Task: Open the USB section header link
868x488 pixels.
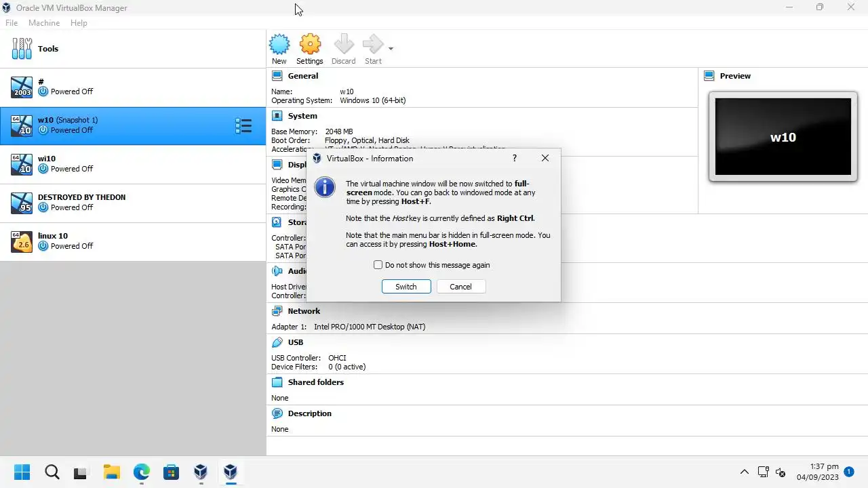Action: pyautogui.click(x=296, y=342)
